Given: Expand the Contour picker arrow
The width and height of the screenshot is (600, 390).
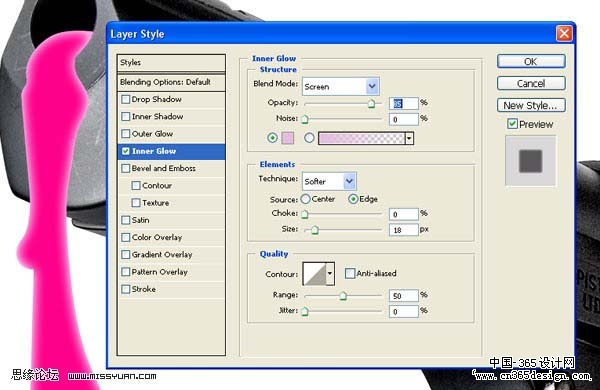Looking at the screenshot, I should [x=330, y=274].
